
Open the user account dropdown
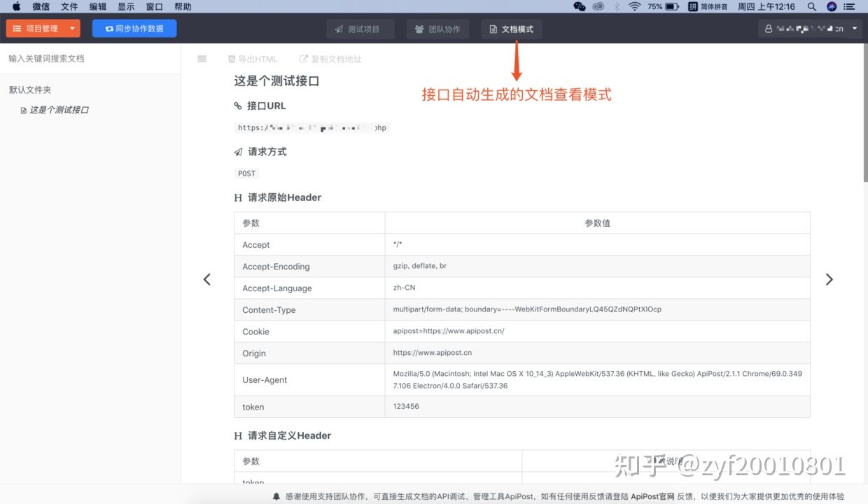812,29
